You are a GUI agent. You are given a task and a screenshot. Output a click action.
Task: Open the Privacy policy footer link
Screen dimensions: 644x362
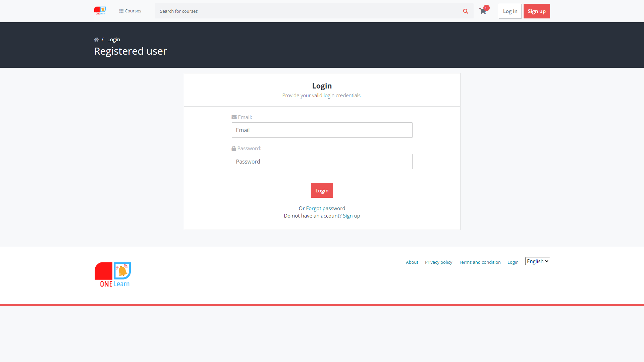438,262
